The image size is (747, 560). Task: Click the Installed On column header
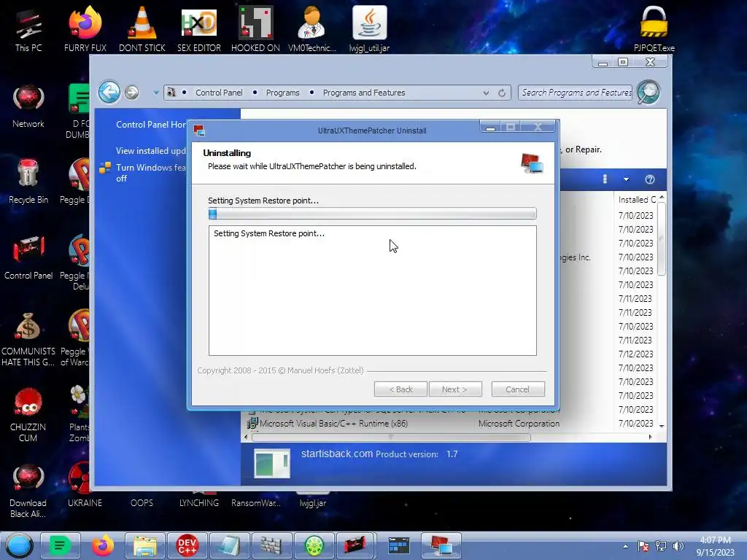tap(636, 200)
